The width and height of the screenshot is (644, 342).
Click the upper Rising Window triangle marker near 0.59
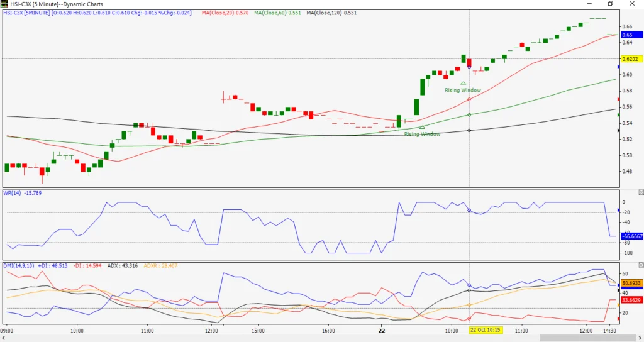[464, 84]
